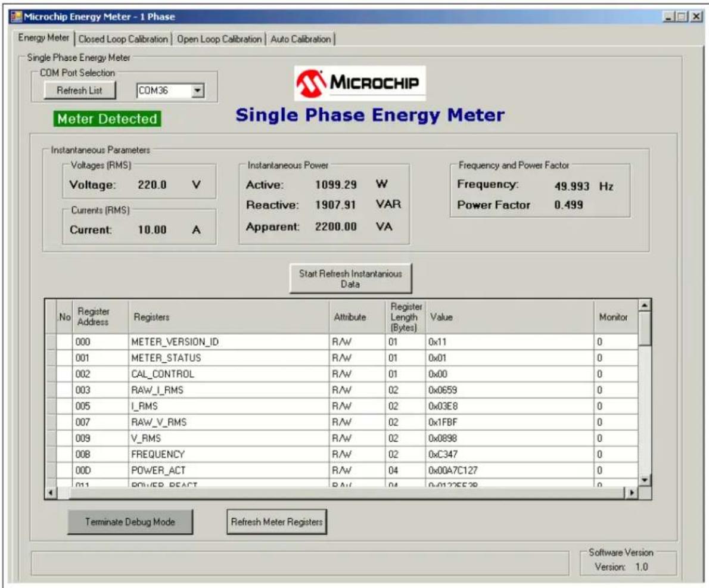The width and height of the screenshot is (709, 588).
Task: Click the Refresh Meter Registers button
Action: click(x=276, y=522)
